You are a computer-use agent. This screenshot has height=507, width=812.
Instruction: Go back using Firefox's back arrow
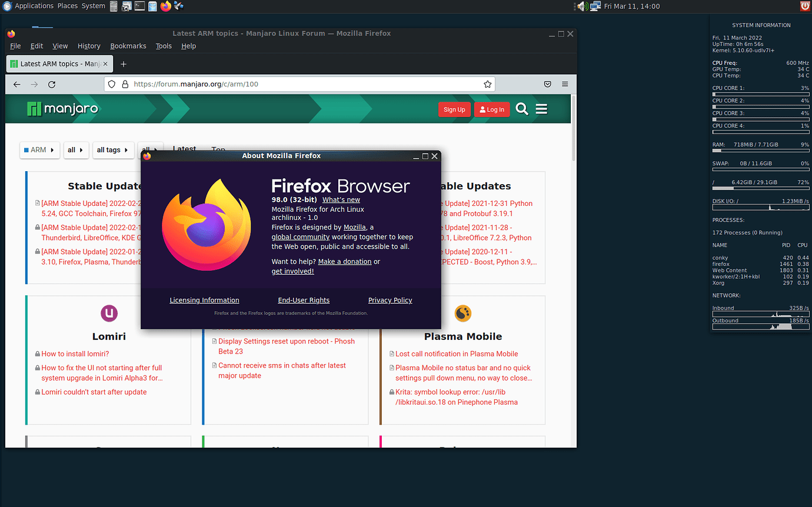(17, 84)
